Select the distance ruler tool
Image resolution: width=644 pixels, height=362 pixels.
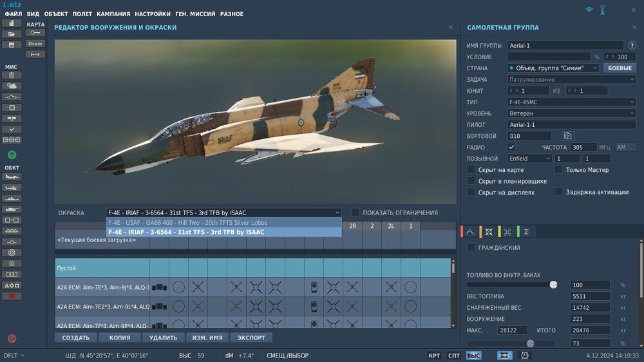[35, 54]
